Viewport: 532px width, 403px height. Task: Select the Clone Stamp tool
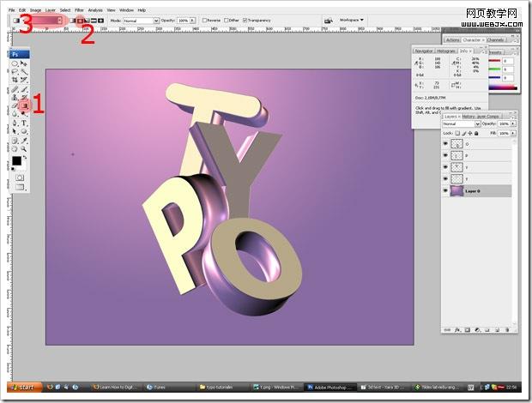point(15,98)
